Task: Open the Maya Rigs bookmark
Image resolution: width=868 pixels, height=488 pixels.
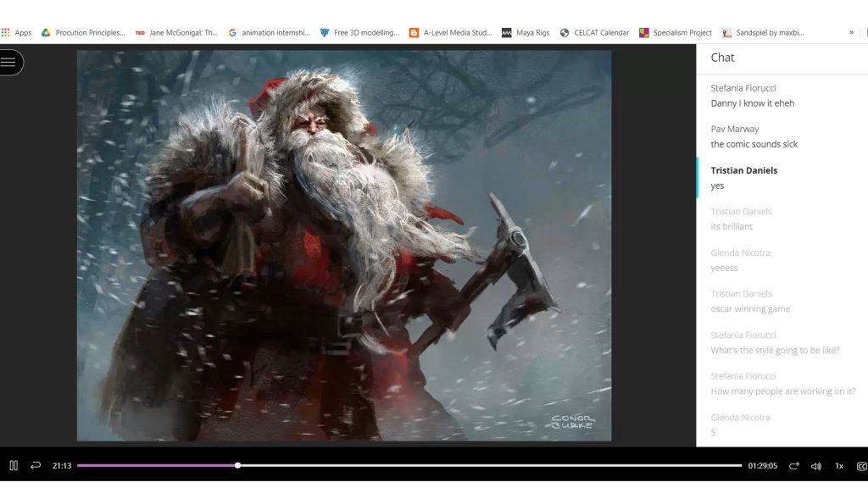Action: [526, 33]
